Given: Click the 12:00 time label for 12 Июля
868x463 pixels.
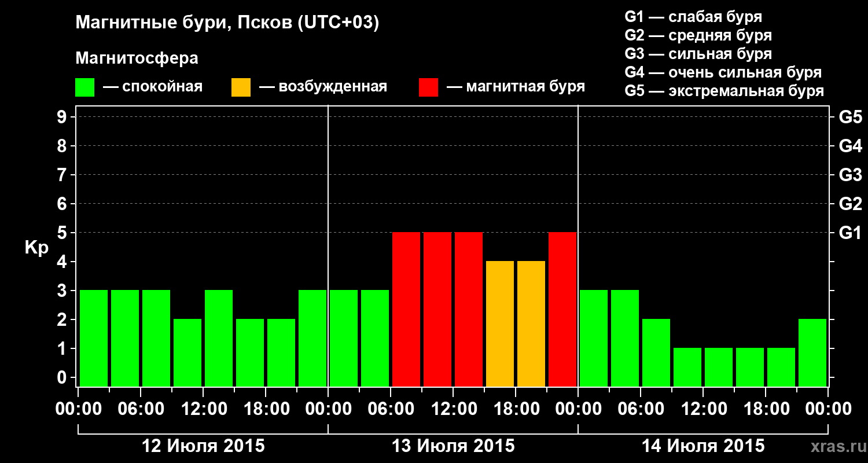Looking at the screenshot, I should point(203,409).
